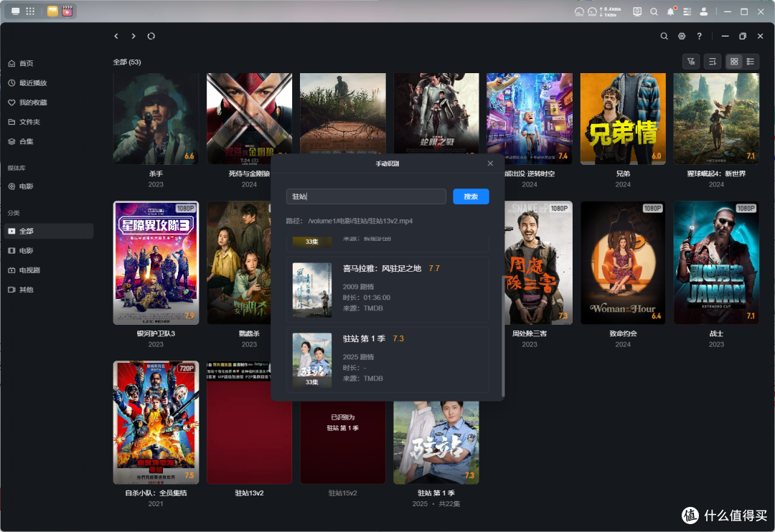The width and height of the screenshot is (775, 532).
Task: Open the yellow file manager taskbar icon
Action: [x=52, y=11]
